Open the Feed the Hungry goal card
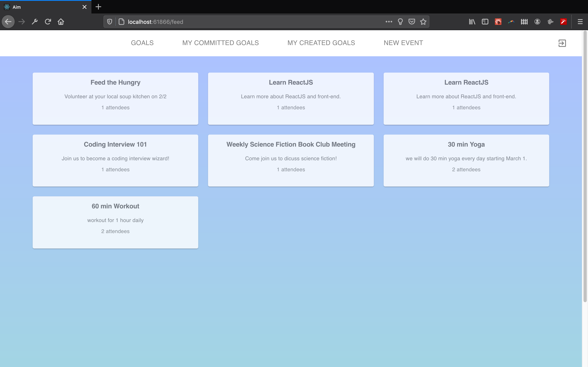The height and width of the screenshot is (367, 588). click(115, 98)
